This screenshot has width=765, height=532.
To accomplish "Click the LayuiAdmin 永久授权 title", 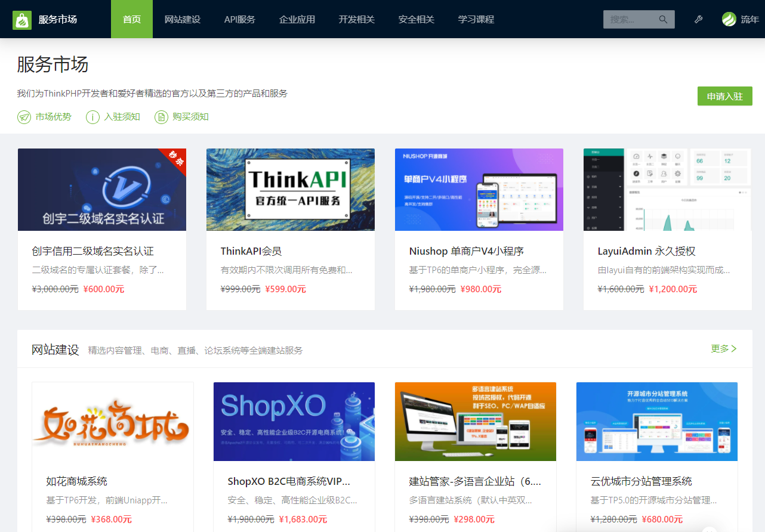I will click(x=647, y=252).
